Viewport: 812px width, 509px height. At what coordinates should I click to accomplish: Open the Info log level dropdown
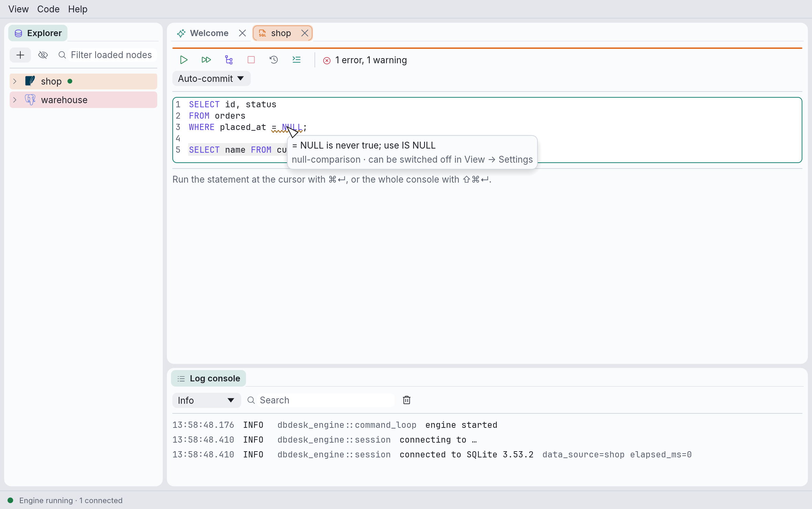coord(206,400)
